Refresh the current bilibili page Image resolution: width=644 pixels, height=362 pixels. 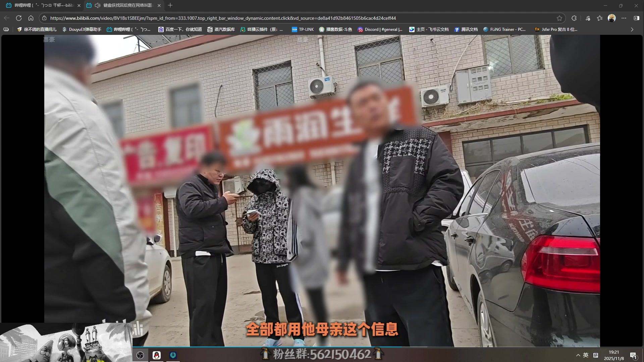(x=19, y=18)
